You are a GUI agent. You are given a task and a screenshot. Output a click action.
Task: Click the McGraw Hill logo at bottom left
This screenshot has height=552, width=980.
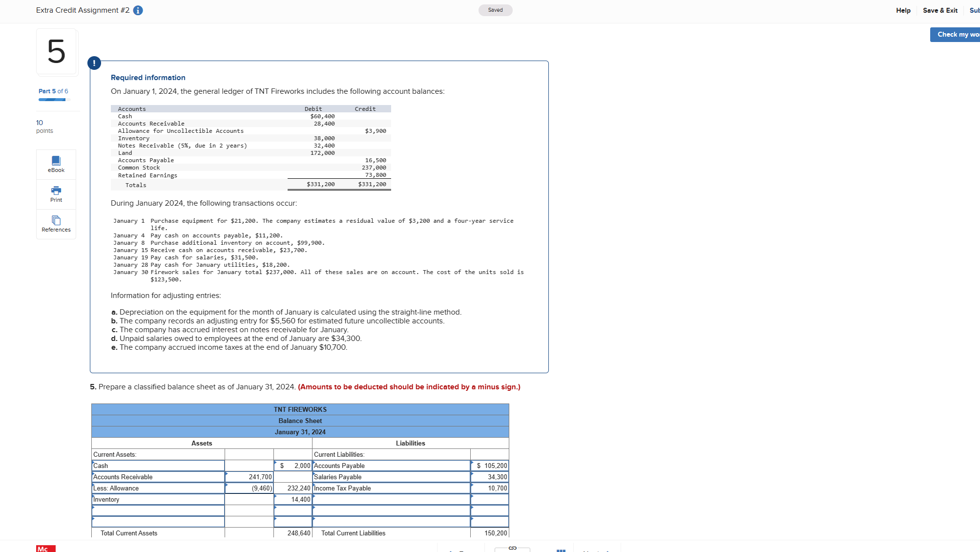coord(45,548)
